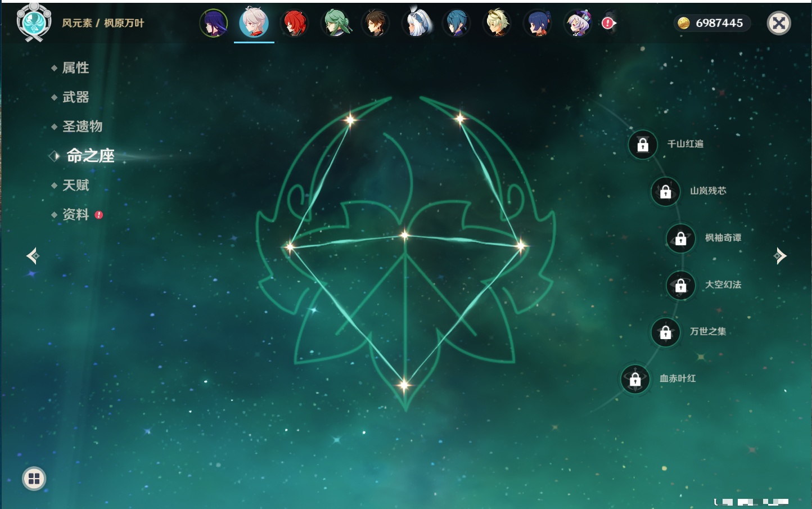Viewport: 812px width, 509px height.
Task: Open the 圣遗物 artifacts page
Action: coord(82,127)
